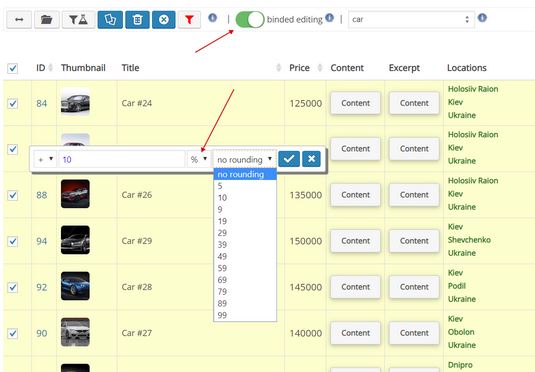Open Content button for Car #28
Viewport: 535px width, 372px height.
click(x=355, y=287)
